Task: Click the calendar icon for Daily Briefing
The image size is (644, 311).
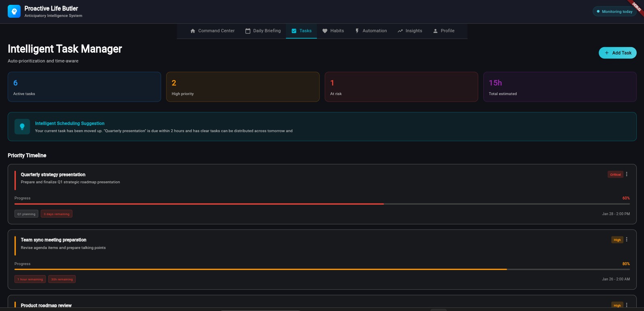Action: click(248, 31)
